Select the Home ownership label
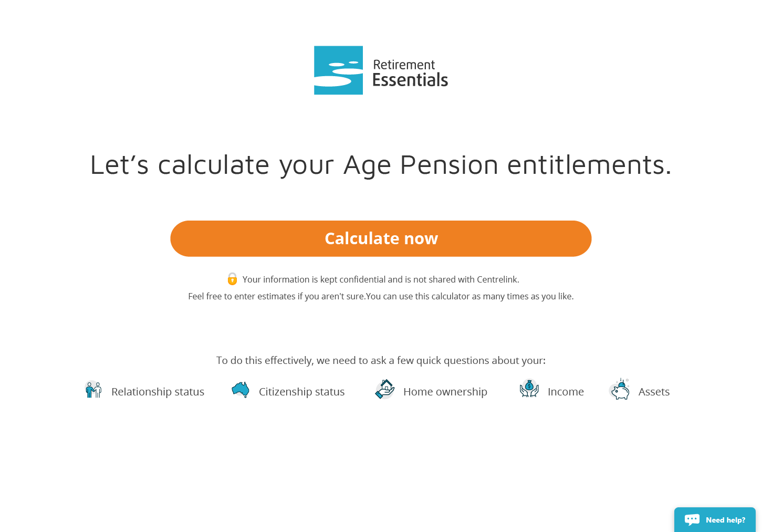Image resolution: width=762 pixels, height=532 pixels. (445, 392)
